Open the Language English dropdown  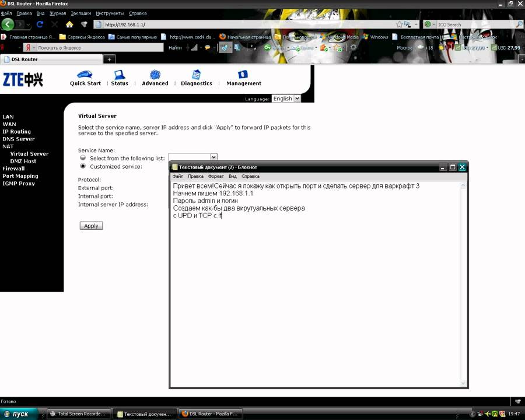click(x=286, y=99)
